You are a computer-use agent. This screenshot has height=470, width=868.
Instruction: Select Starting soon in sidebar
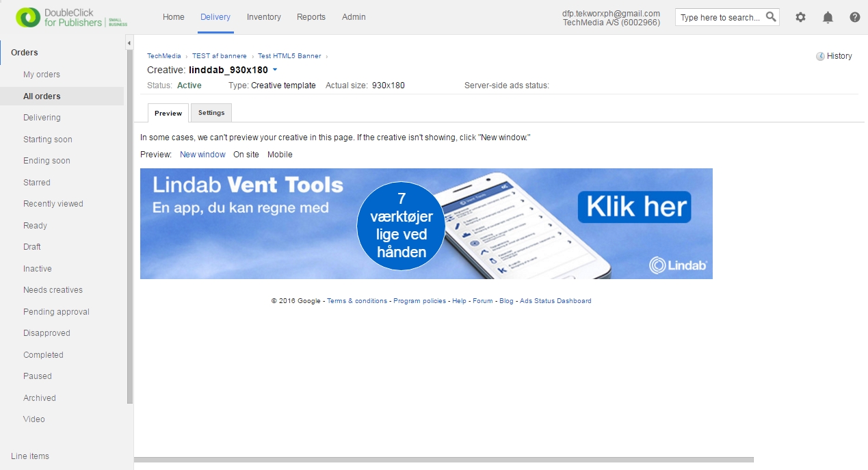click(x=48, y=140)
